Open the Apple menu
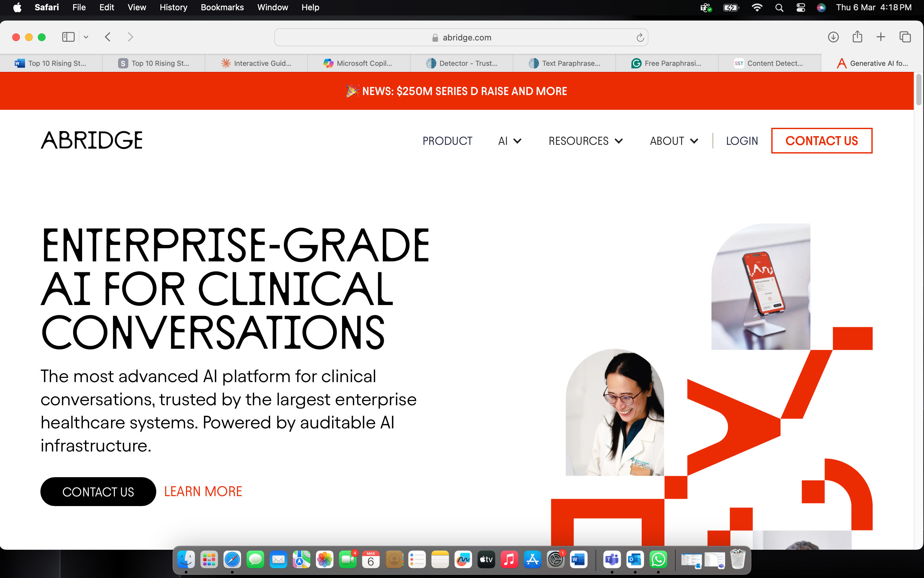924x578 pixels. click(x=17, y=7)
